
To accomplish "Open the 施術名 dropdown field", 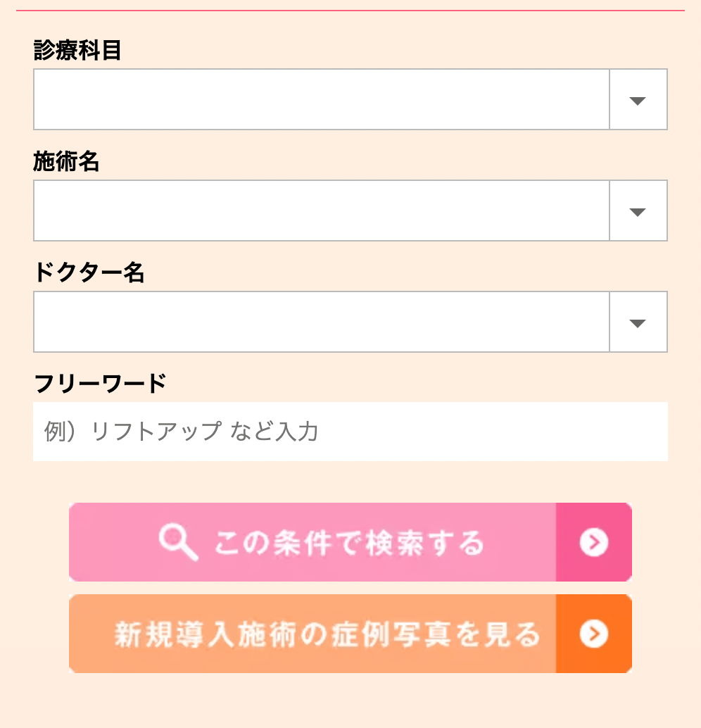I will 350,211.
